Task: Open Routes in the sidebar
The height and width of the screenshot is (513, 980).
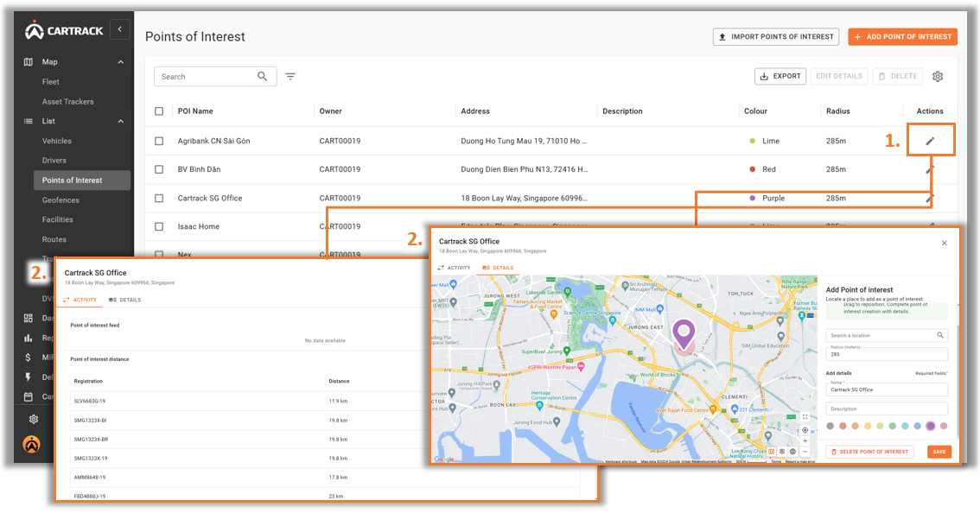Action: coord(54,239)
